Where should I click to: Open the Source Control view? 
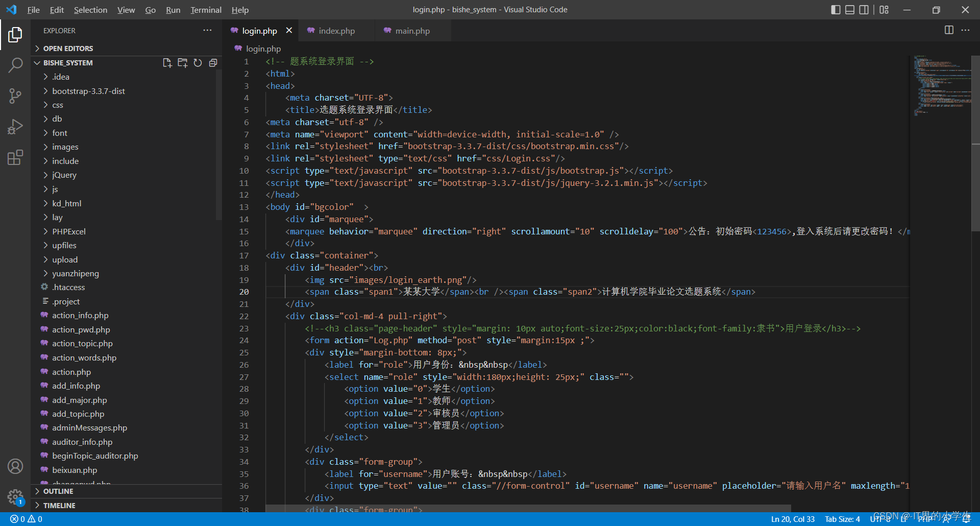15,95
